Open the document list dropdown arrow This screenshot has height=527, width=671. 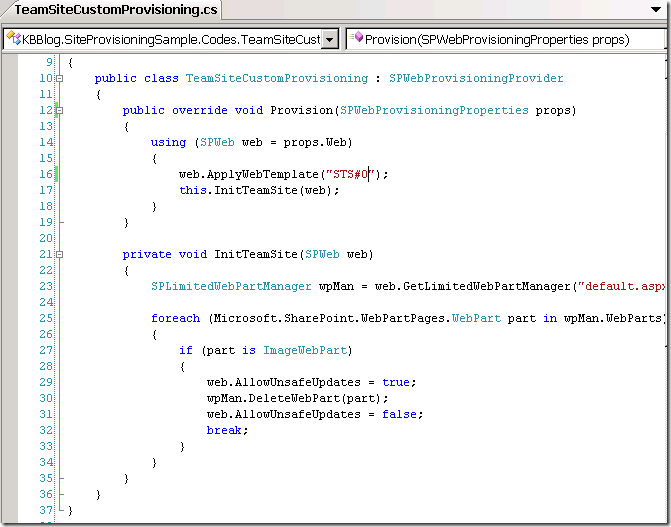[656, 9]
